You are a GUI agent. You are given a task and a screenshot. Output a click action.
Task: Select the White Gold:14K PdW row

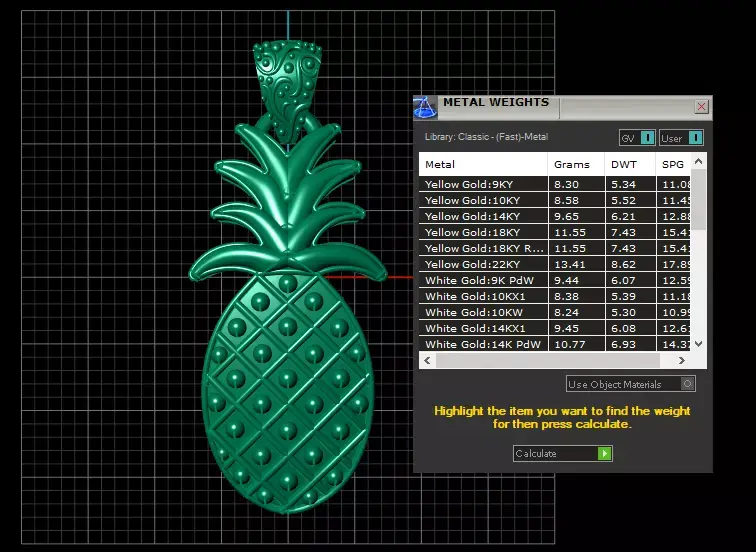554,344
